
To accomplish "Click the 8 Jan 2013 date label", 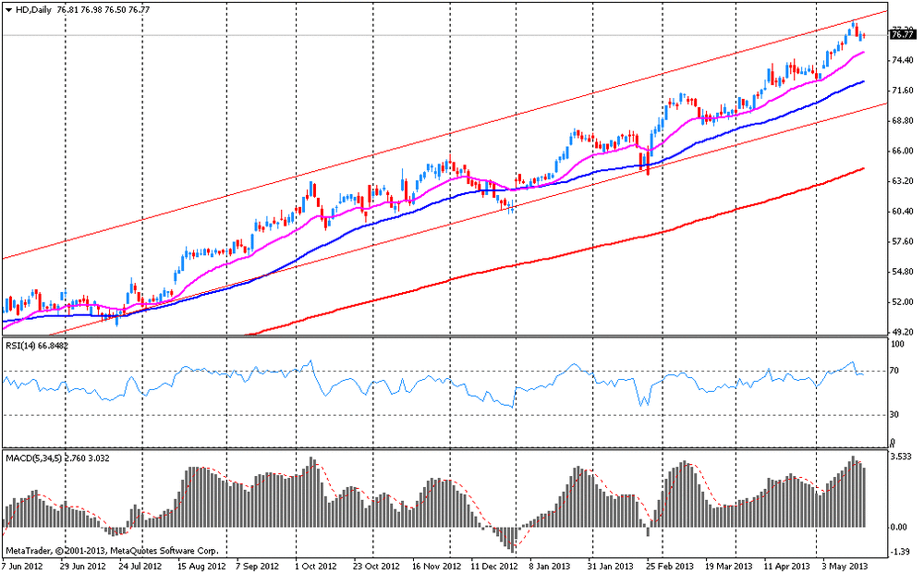I will point(550,567).
